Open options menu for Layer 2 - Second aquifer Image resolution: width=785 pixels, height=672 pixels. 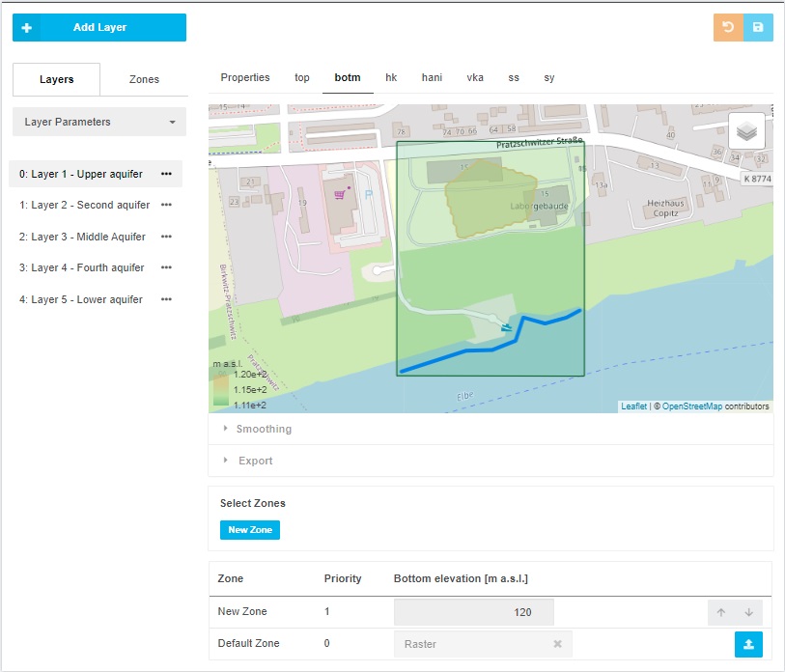166,205
